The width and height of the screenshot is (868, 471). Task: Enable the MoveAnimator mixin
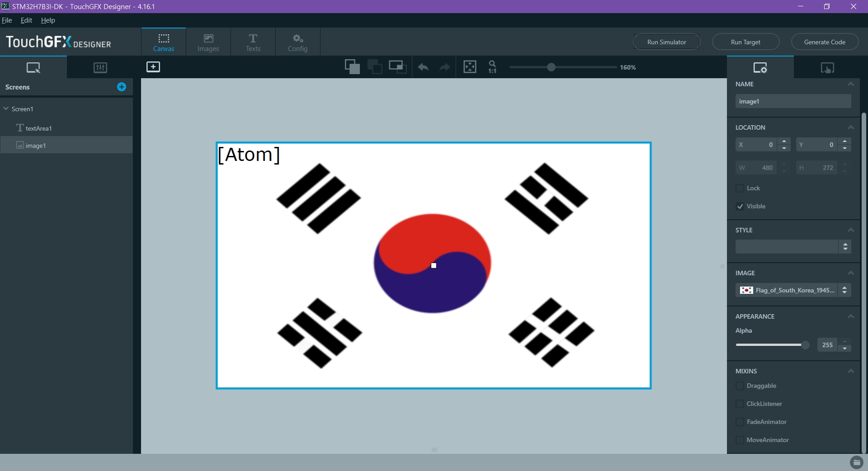coord(740,440)
